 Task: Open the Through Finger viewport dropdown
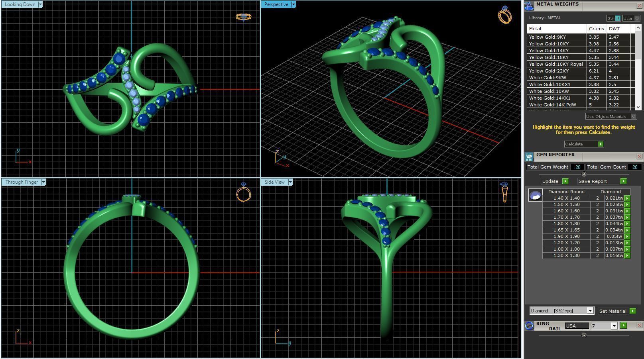click(43, 182)
